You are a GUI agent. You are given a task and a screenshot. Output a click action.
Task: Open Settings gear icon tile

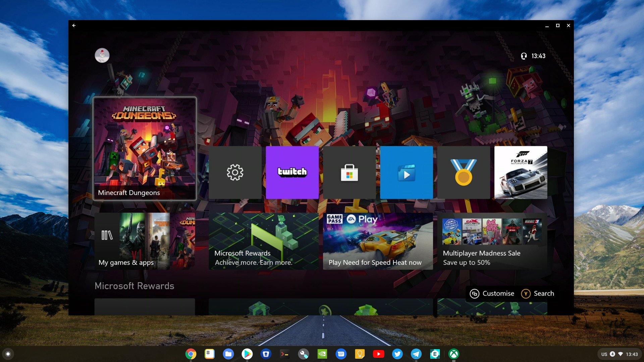coord(234,172)
